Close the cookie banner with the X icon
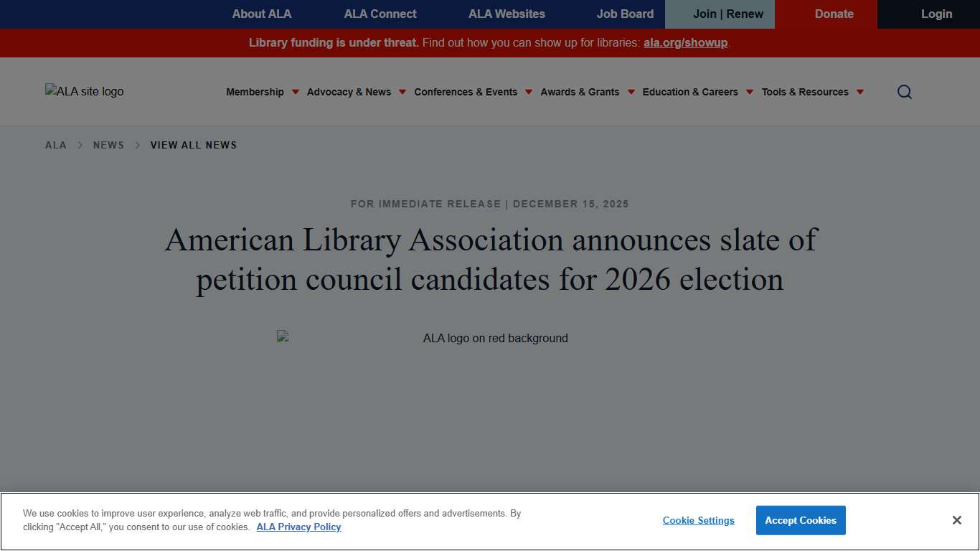 [x=956, y=519]
